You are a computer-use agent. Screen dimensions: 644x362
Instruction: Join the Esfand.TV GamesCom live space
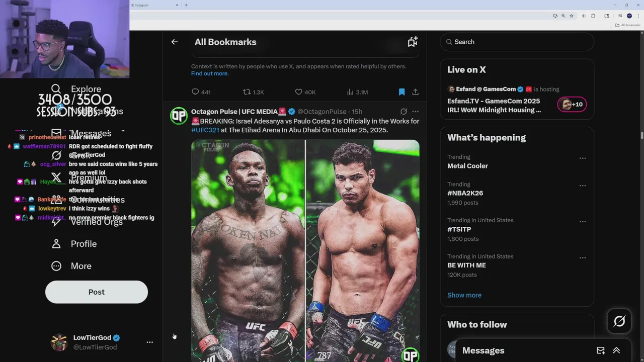[x=494, y=105]
